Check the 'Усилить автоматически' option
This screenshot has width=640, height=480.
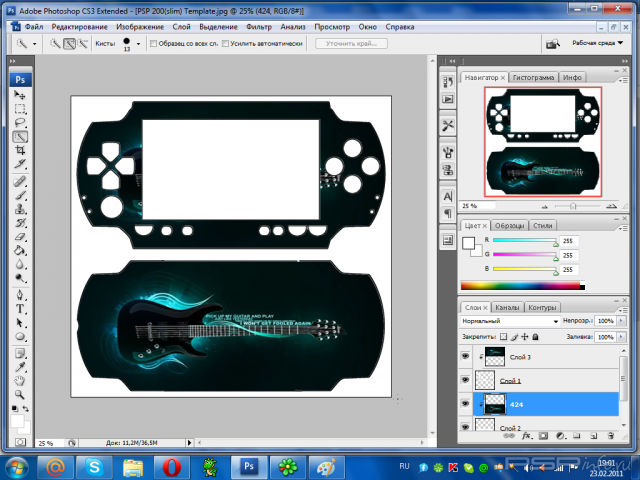pyautogui.click(x=226, y=44)
